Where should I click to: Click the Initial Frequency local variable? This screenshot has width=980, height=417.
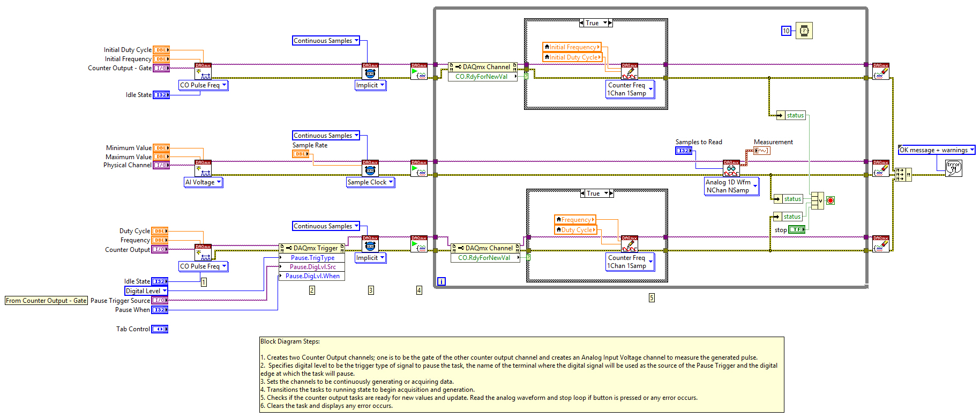pos(572,47)
